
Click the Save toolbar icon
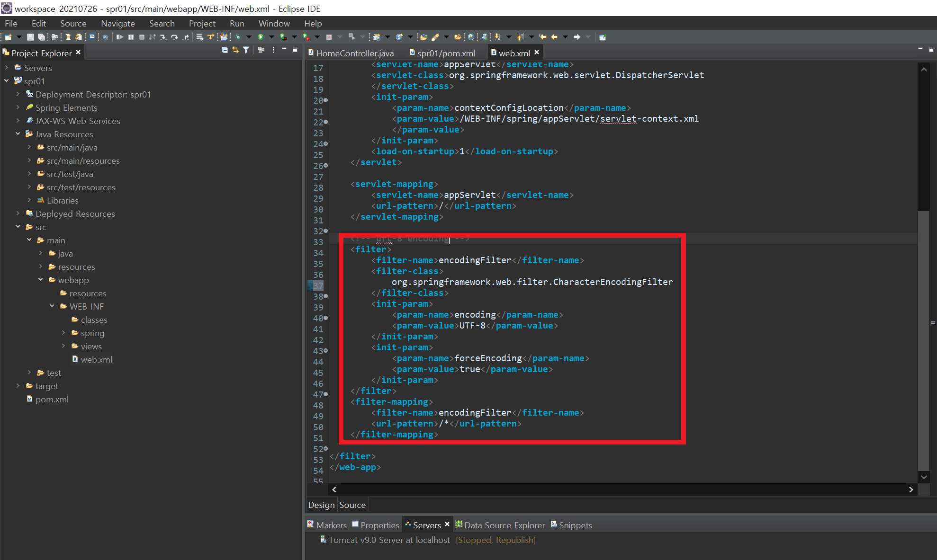(x=30, y=37)
